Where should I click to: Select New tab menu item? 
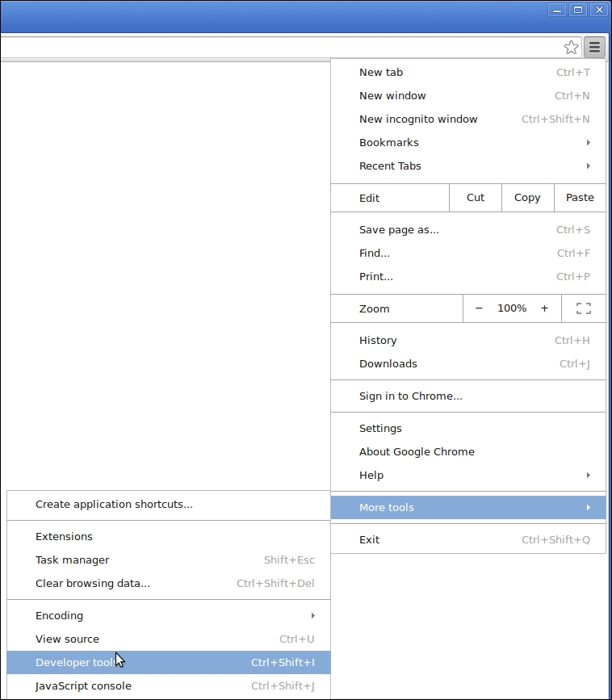pos(468,73)
